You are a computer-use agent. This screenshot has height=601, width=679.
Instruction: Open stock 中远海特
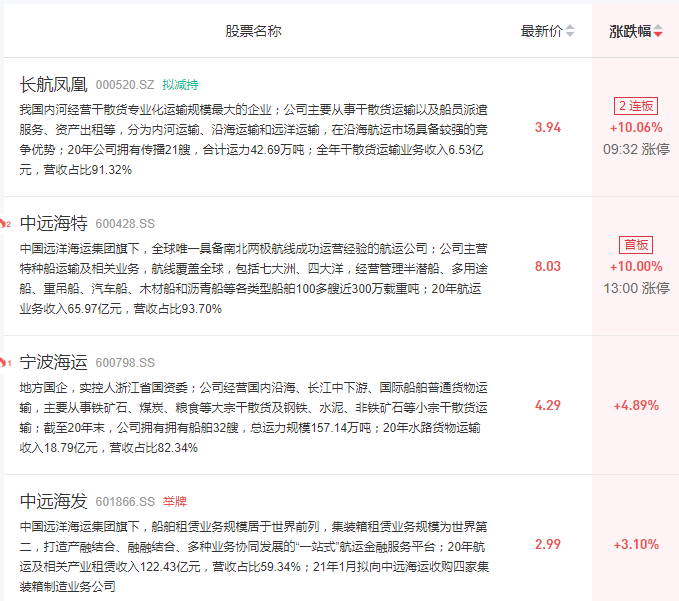(54, 223)
